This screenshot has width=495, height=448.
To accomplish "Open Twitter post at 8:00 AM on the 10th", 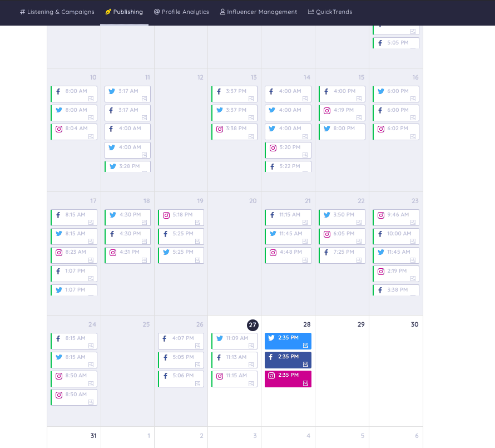I will click(74, 113).
